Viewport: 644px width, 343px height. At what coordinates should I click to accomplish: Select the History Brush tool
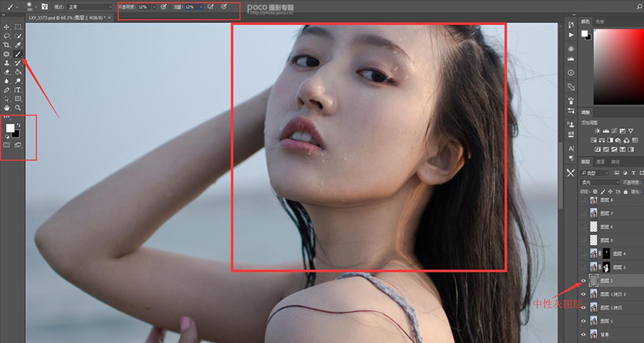pos(18,63)
